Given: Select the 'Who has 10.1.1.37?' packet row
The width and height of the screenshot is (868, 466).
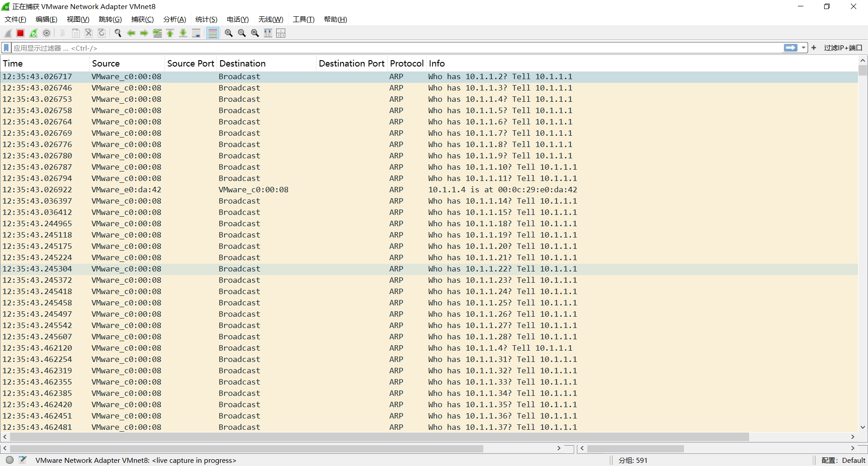Looking at the screenshot, I should pos(429,427).
